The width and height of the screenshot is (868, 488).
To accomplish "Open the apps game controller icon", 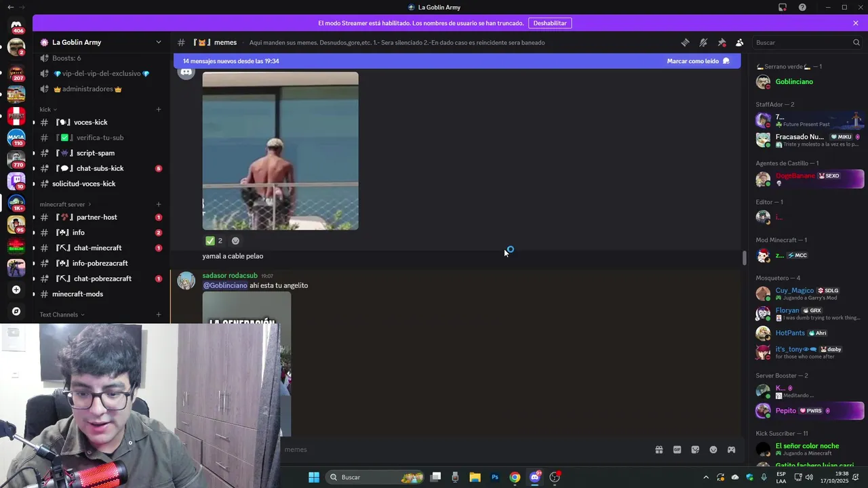I will pos(732,449).
